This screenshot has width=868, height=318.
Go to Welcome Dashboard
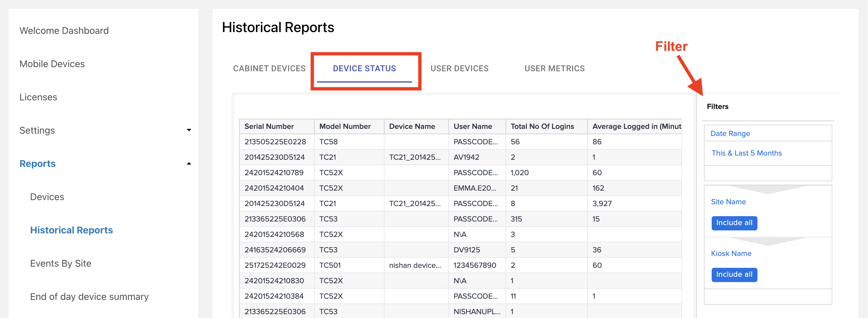tap(64, 31)
